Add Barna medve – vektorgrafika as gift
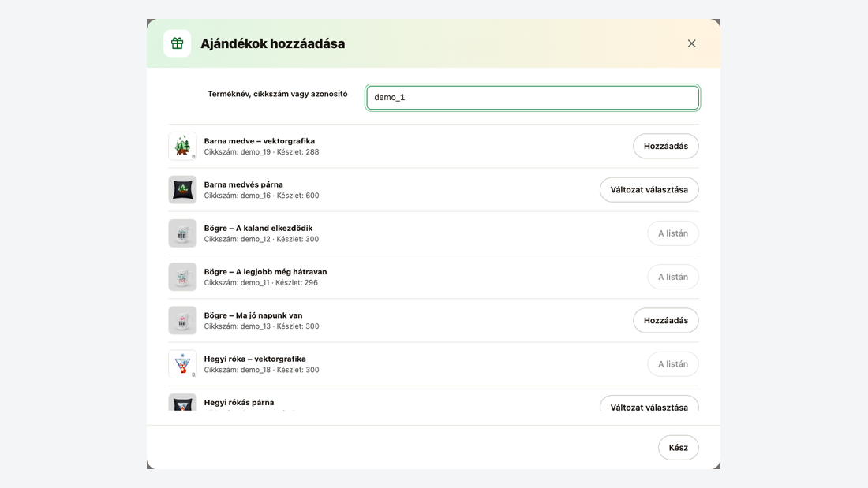 (665, 146)
